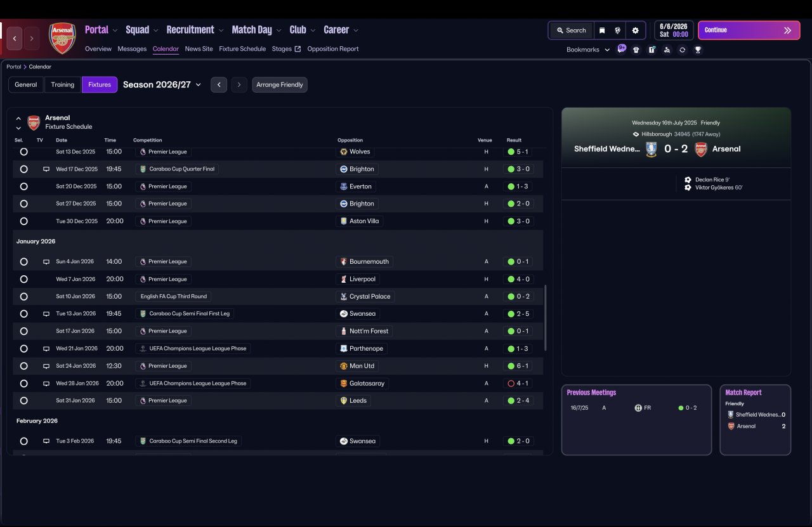Select the radio button for Tue 30 Dec 2025 fixture
812x527 pixels.
click(x=24, y=221)
